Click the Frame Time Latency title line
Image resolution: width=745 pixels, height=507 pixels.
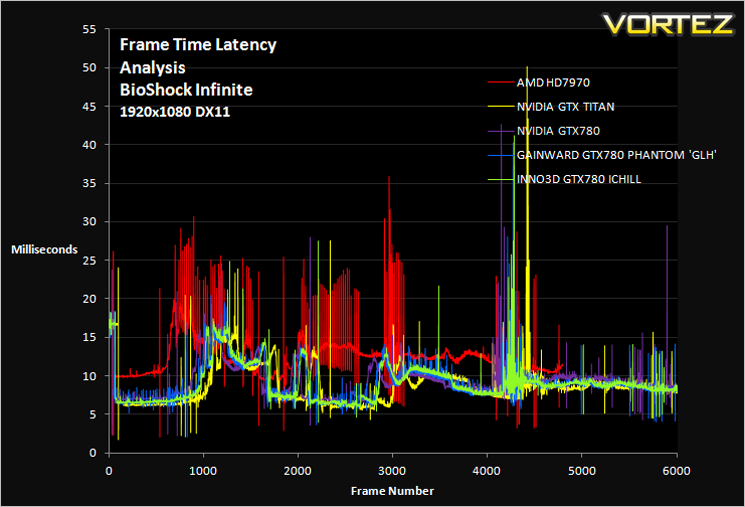pyautogui.click(x=198, y=45)
